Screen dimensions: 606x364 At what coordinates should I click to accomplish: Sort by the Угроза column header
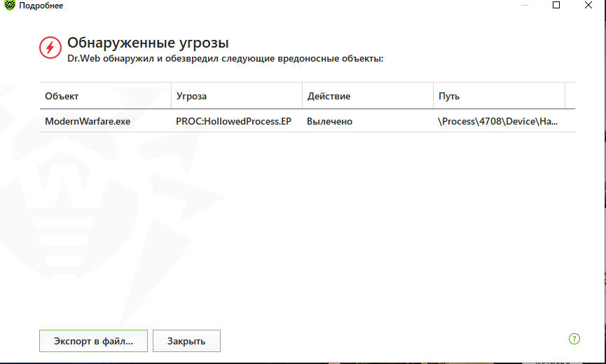click(x=237, y=96)
